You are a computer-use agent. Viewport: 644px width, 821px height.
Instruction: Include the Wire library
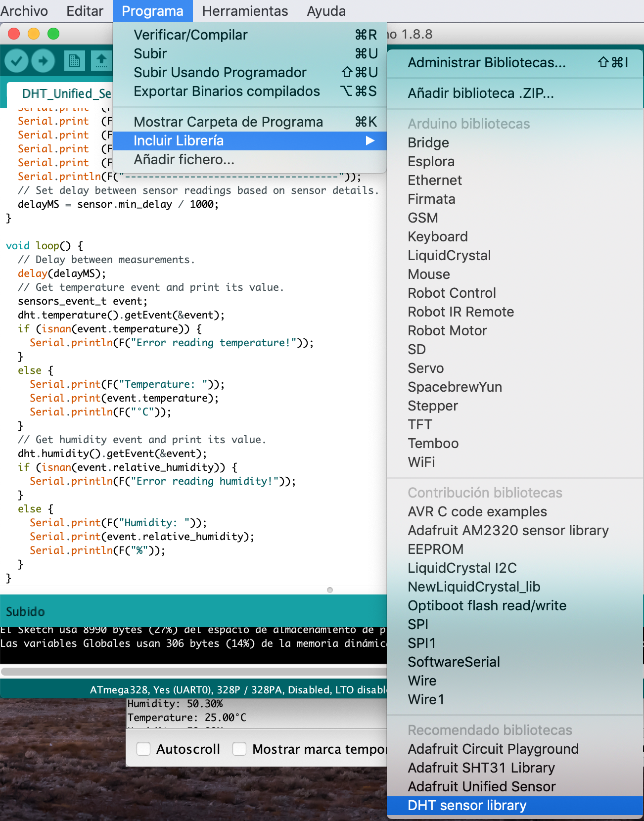pyautogui.click(x=515, y=681)
